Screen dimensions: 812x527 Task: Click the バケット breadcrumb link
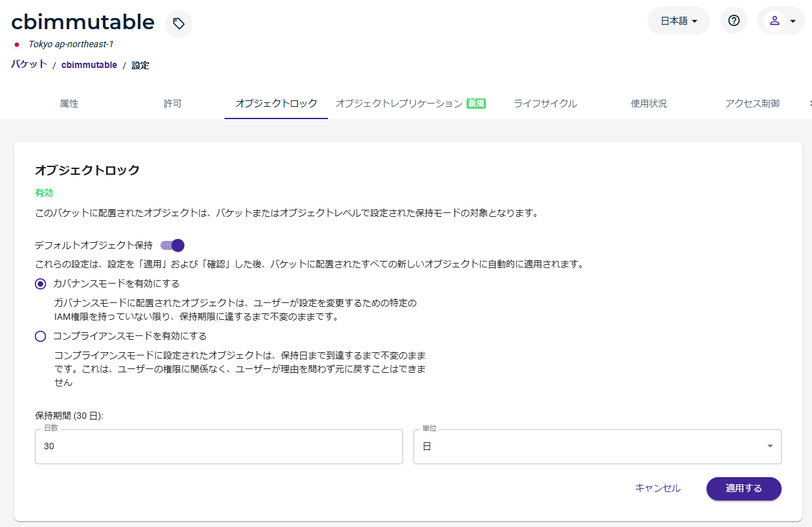click(29, 64)
